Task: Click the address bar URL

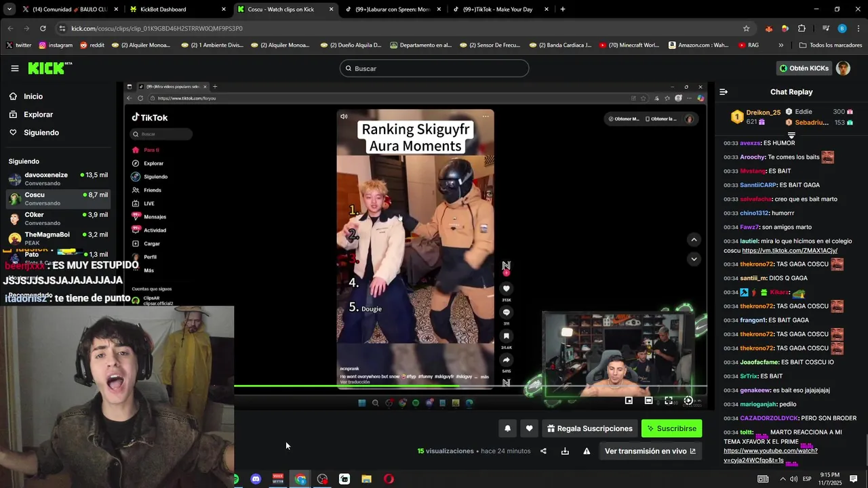Action: coord(157,28)
